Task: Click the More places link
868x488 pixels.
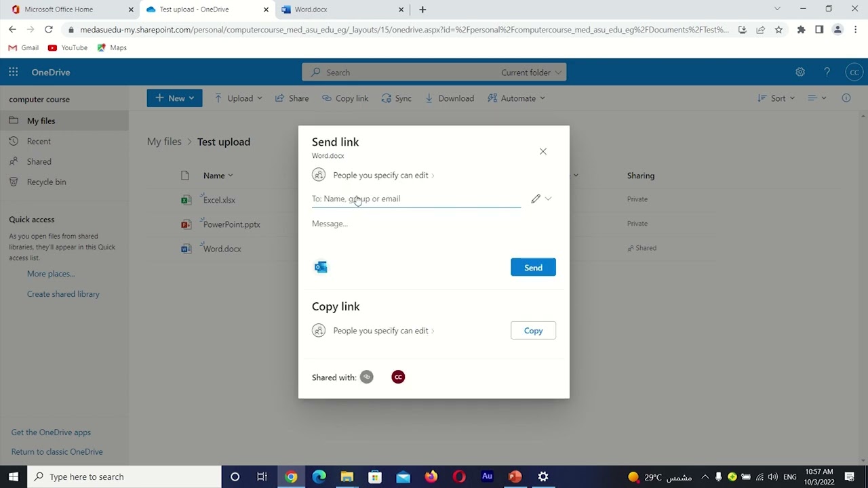Action: (51, 274)
